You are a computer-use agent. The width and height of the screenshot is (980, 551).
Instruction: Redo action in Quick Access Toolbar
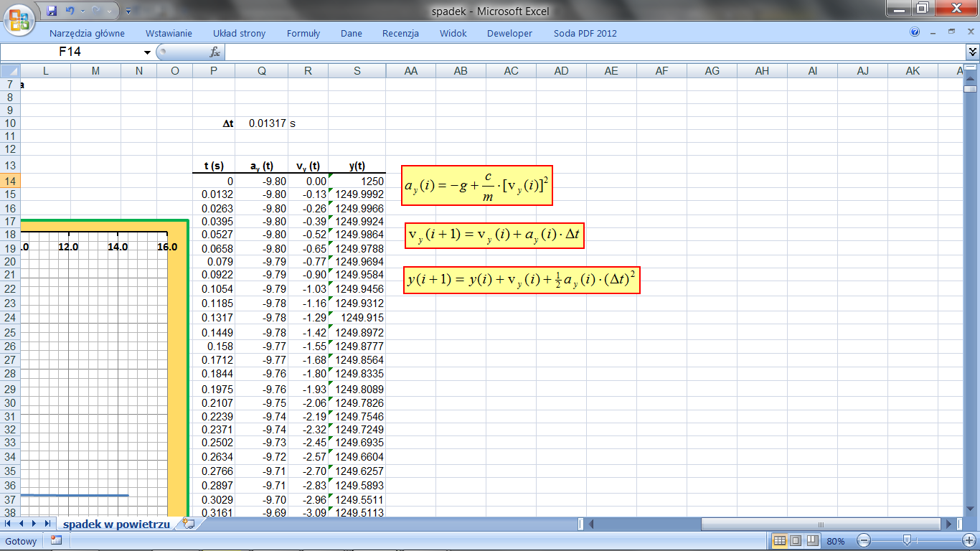coord(98,11)
